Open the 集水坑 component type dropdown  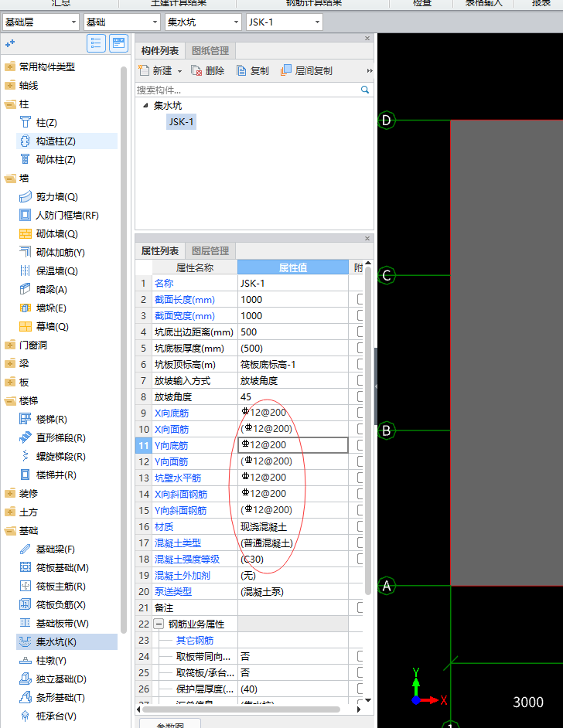pos(236,22)
